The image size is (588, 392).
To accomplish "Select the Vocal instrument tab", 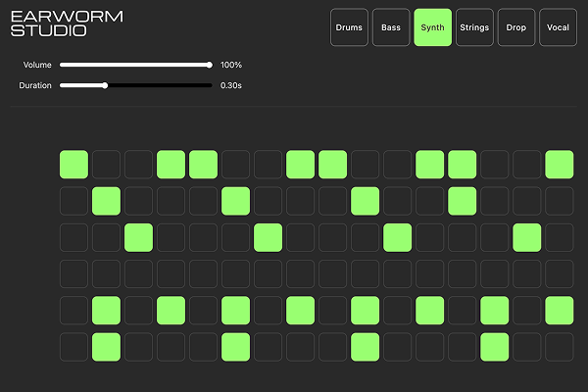I will click(x=558, y=27).
